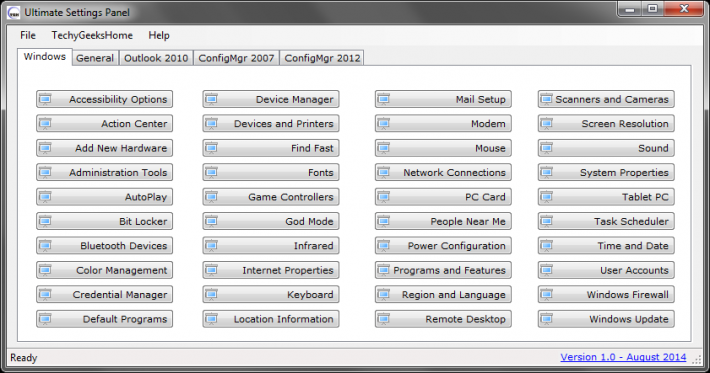Open System Properties

coord(606,172)
